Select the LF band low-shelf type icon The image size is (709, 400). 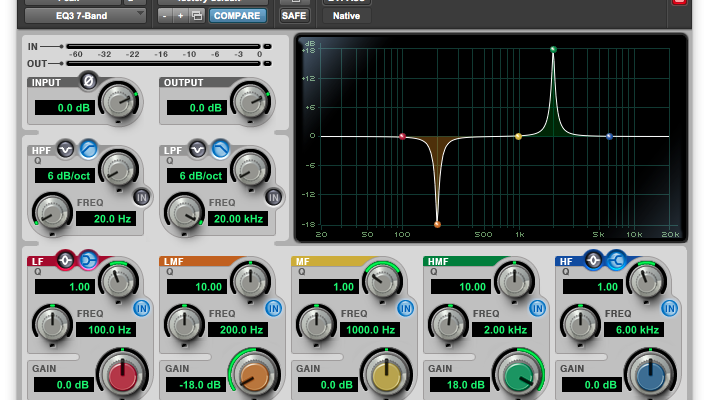[88, 261]
